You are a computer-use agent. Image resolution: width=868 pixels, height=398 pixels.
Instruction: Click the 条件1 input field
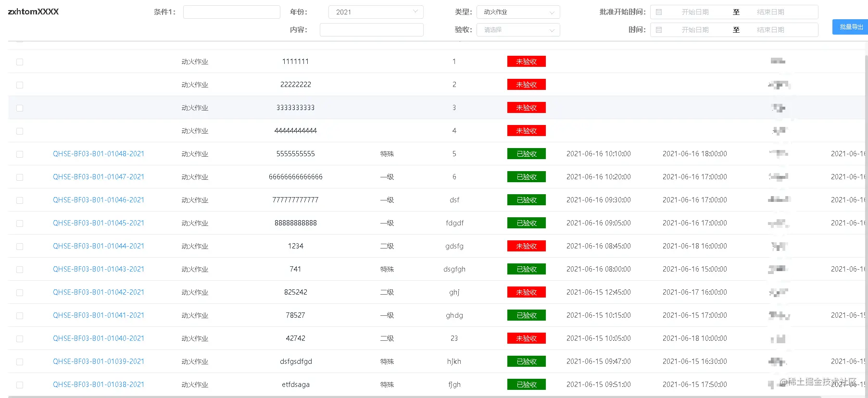pos(231,12)
